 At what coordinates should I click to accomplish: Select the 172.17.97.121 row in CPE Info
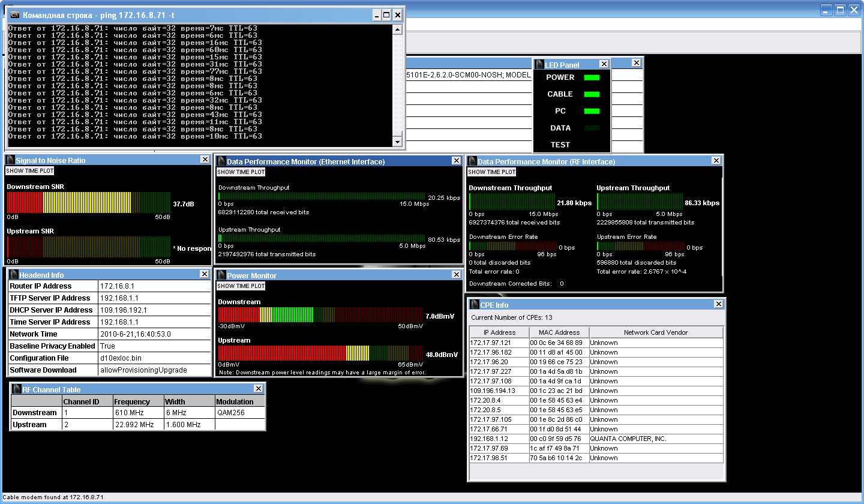(x=596, y=343)
